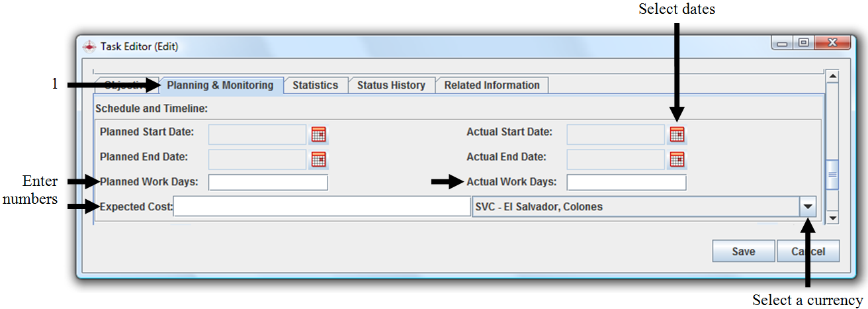868x309 pixels.
Task: Click the Actual Start Date calendar icon
Action: point(676,134)
